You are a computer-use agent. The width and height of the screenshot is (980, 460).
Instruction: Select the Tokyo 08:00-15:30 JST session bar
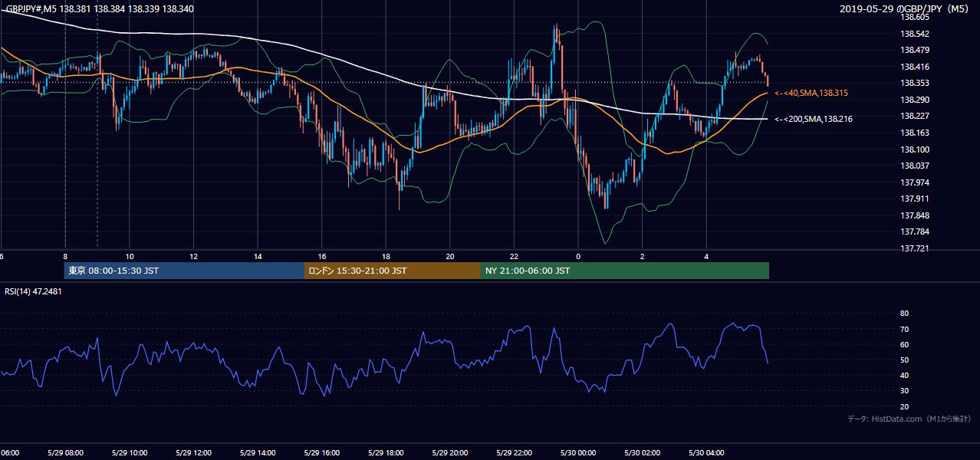pos(184,271)
